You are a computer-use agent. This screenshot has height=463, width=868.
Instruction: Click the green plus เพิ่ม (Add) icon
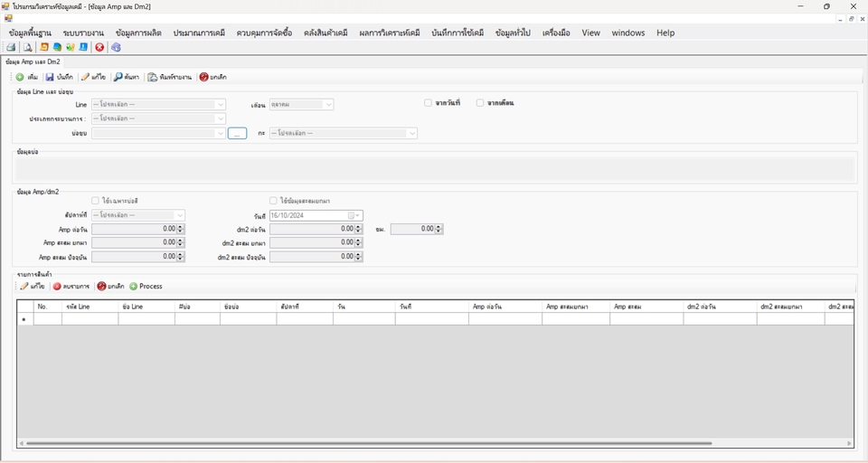[20, 77]
